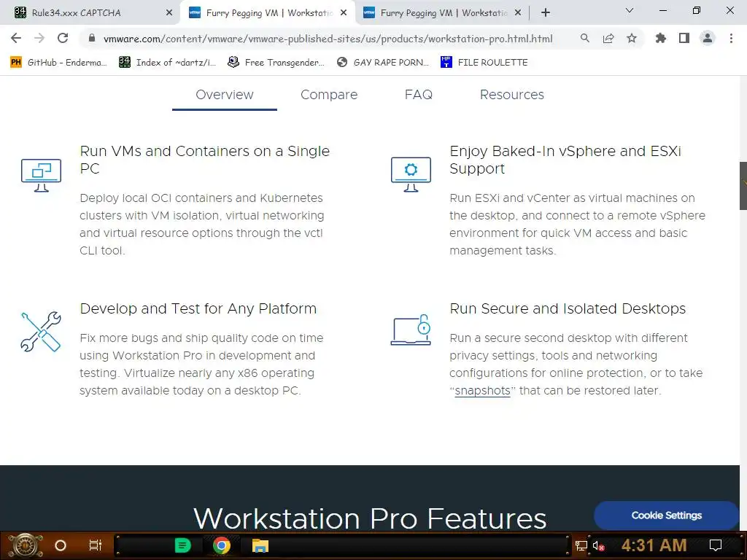Click the 4:31 AM clock

(x=654, y=545)
